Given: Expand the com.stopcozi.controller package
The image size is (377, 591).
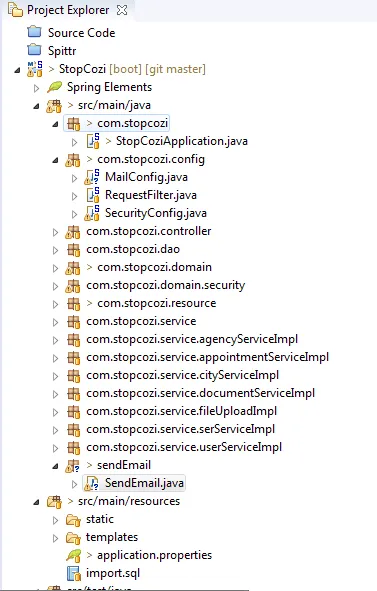Looking at the screenshot, I should (x=55, y=232).
